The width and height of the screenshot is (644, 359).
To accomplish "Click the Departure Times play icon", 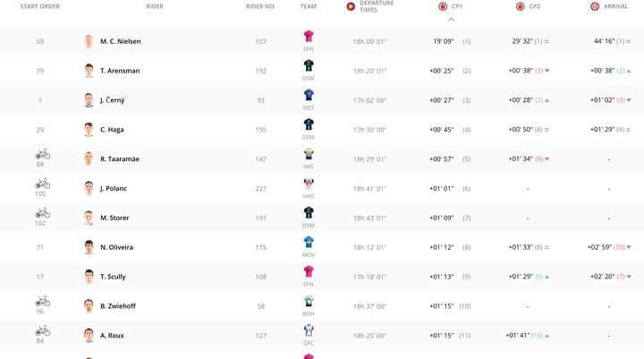I will (x=351, y=6).
